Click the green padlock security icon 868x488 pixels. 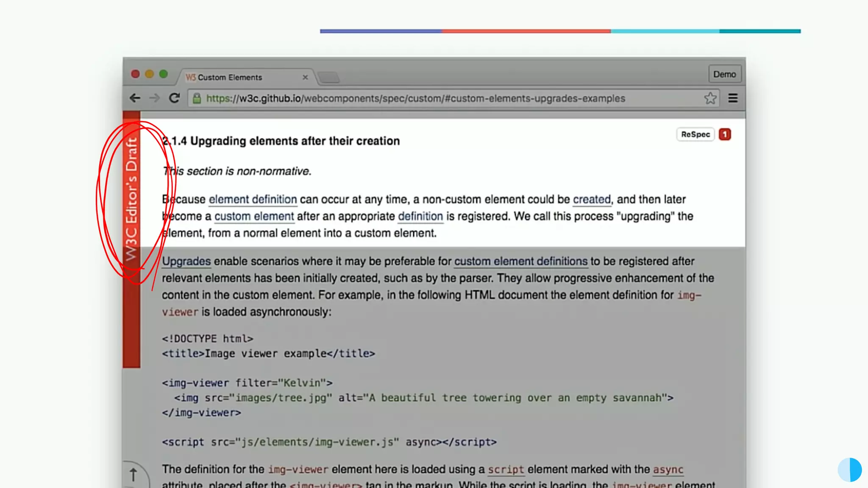coord(197,98)
